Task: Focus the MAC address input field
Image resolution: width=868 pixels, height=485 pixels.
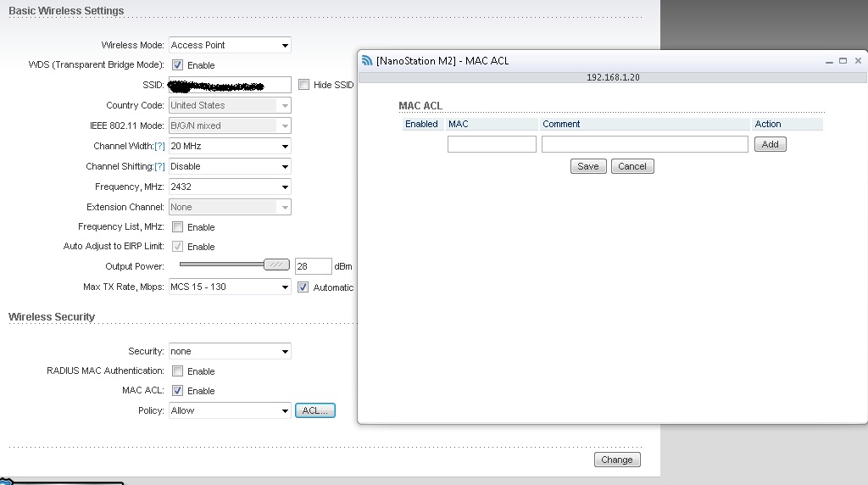Action: (x=492, y=144)
